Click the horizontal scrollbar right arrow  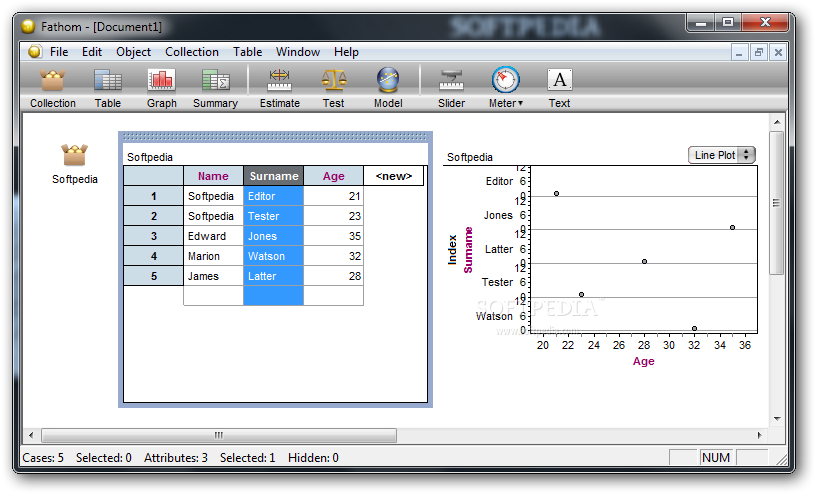pos(760,435)
